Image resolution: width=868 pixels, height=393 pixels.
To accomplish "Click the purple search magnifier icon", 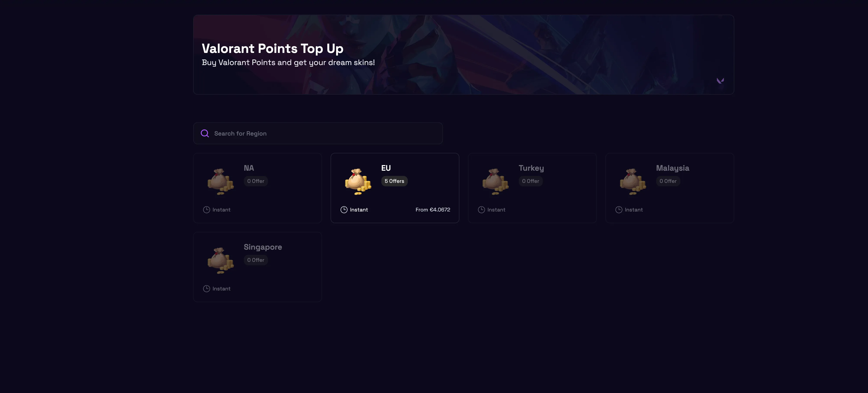I will point(205,133).
